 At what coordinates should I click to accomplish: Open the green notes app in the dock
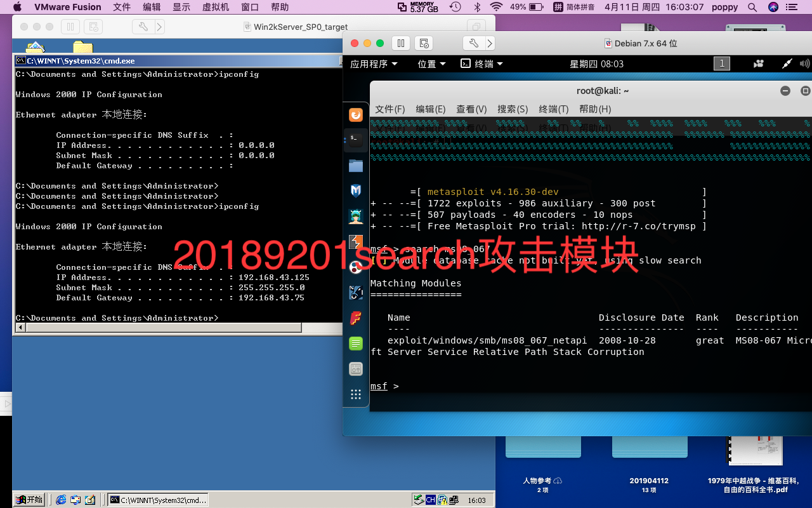[x=356, y=344]
